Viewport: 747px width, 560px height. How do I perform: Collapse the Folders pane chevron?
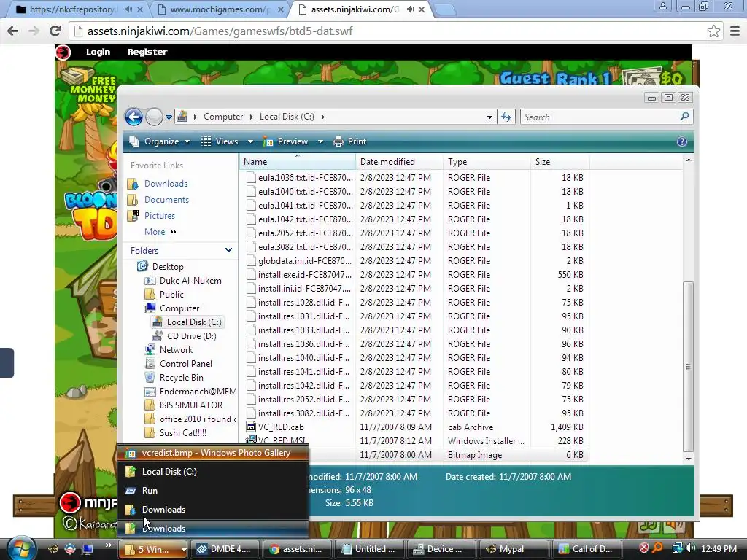pyautogui.click(x=228, y=250)
